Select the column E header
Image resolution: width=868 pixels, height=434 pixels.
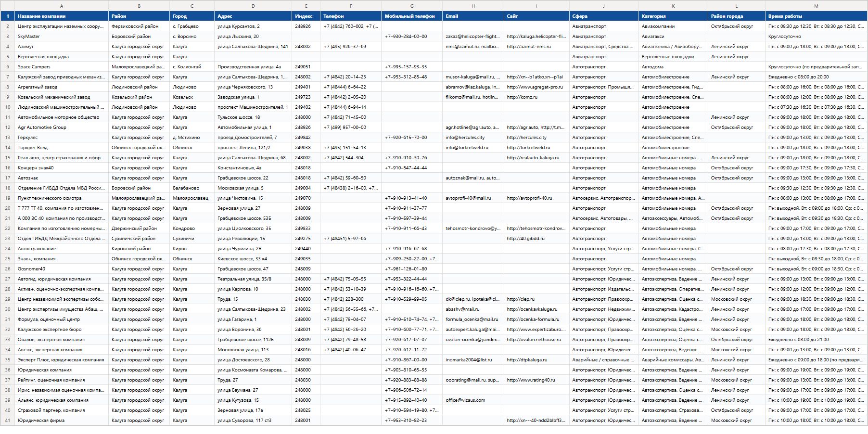coord(306,6)
